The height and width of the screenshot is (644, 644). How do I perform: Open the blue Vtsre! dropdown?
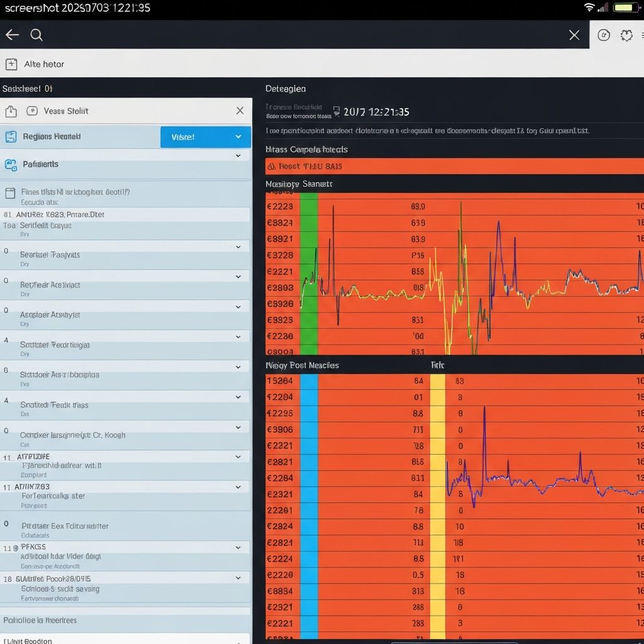point(206,136)
